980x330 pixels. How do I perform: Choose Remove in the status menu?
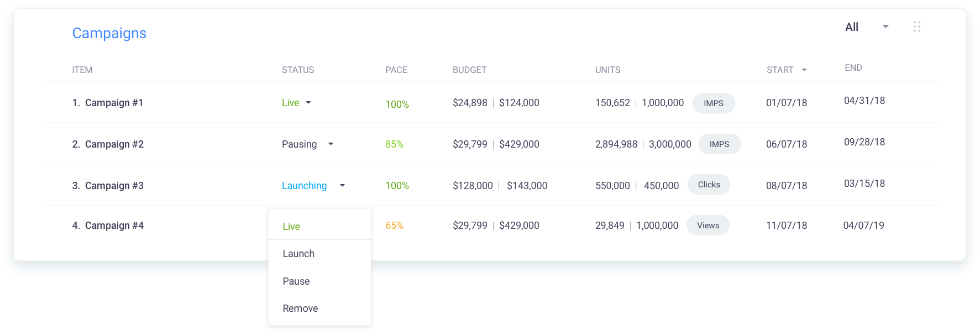(x=300, y=308)
